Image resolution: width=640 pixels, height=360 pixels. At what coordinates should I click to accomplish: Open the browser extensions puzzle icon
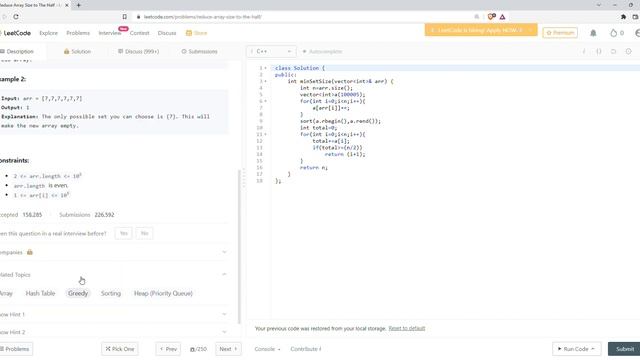point(623,17)
